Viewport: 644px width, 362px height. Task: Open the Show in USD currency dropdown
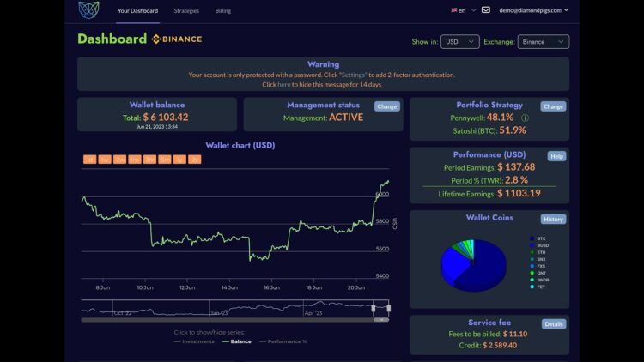pos(460,41)
